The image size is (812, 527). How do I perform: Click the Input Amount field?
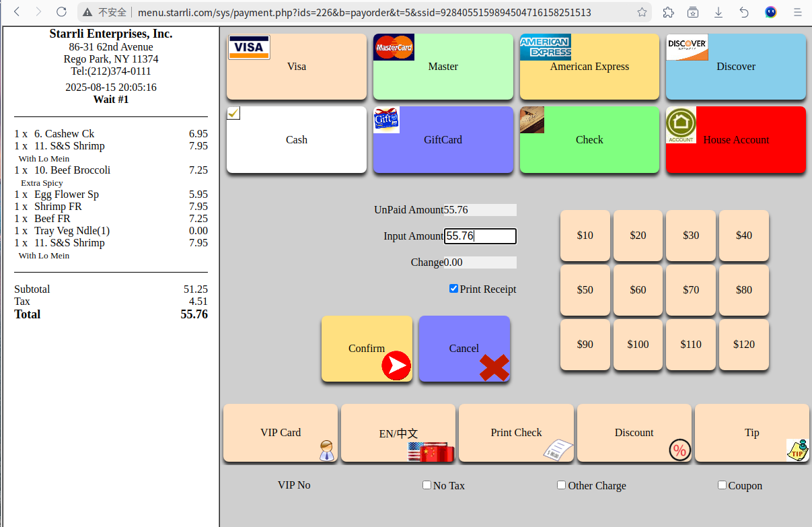tap(480, 236)
